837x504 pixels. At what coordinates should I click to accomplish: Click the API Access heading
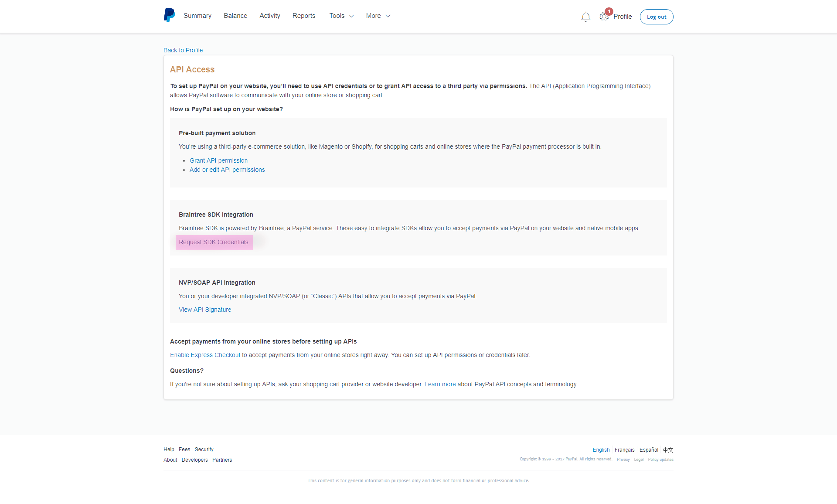[x=192, y=69]
